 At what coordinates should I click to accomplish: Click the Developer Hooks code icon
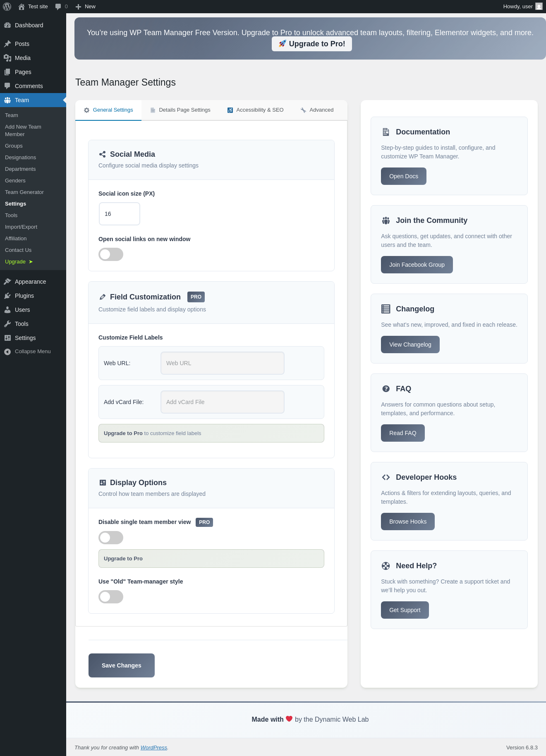(386, 477)
